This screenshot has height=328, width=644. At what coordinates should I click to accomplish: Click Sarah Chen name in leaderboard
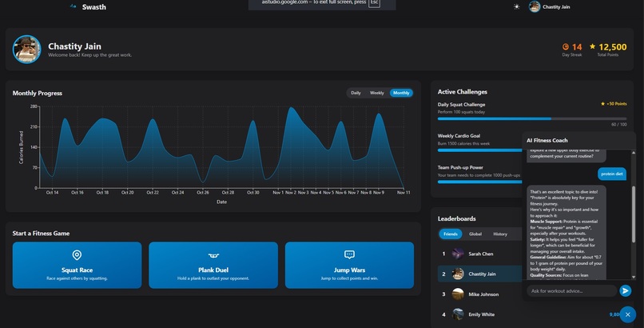(480, 254)
